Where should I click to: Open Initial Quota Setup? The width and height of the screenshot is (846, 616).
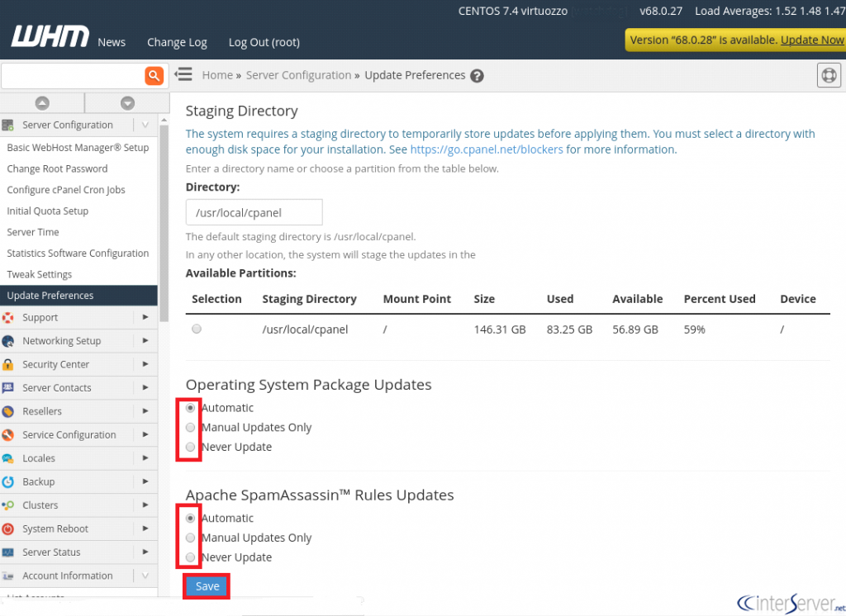click(47, 211)
